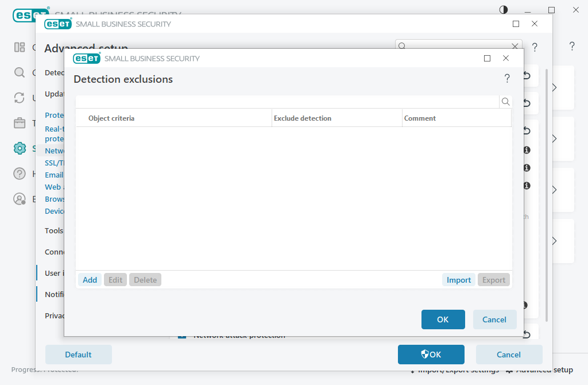The width and height of the screenshot is (588, 385).
Task: Click the disabled Delete button
Action: tap(145, 280)
